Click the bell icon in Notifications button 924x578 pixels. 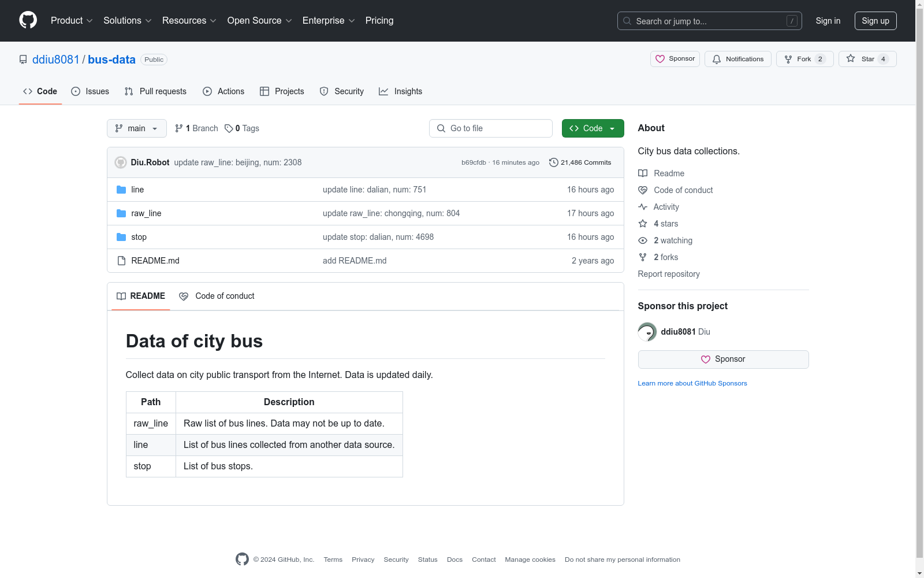pyautogui.click(x=717, y=59)
